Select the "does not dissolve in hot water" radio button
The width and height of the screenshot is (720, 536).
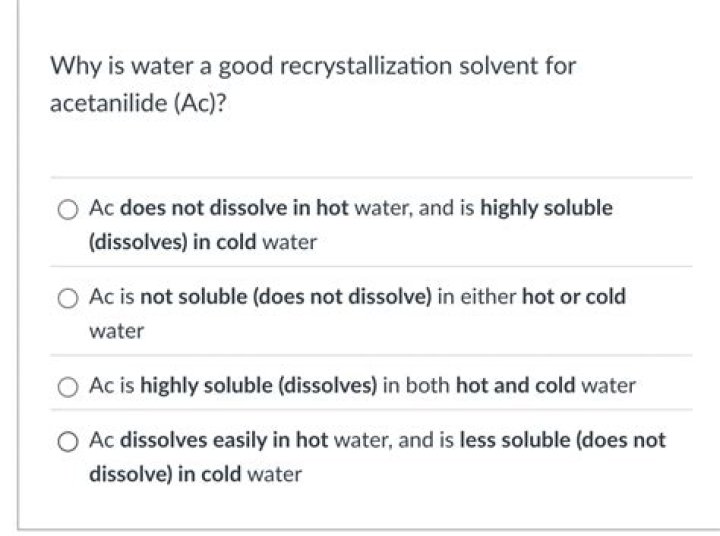pos(68,209)
